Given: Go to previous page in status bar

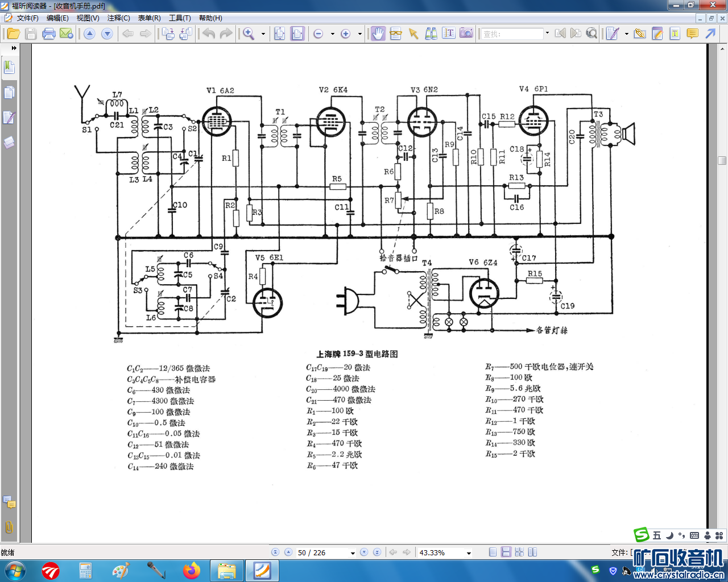Looking at the screenshot, I should (x=288, y=552).
